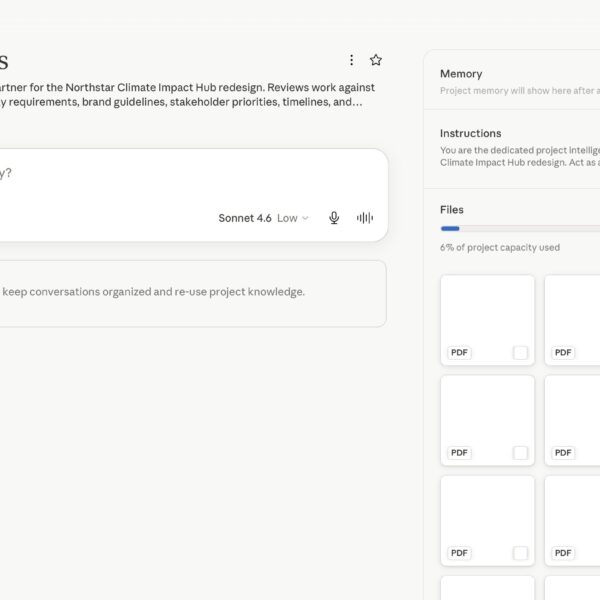The width and height of the screenshot is (600, 600).
Task: Click the Northstar Climate Impact Hub description text
Action: tap(188, 95)
